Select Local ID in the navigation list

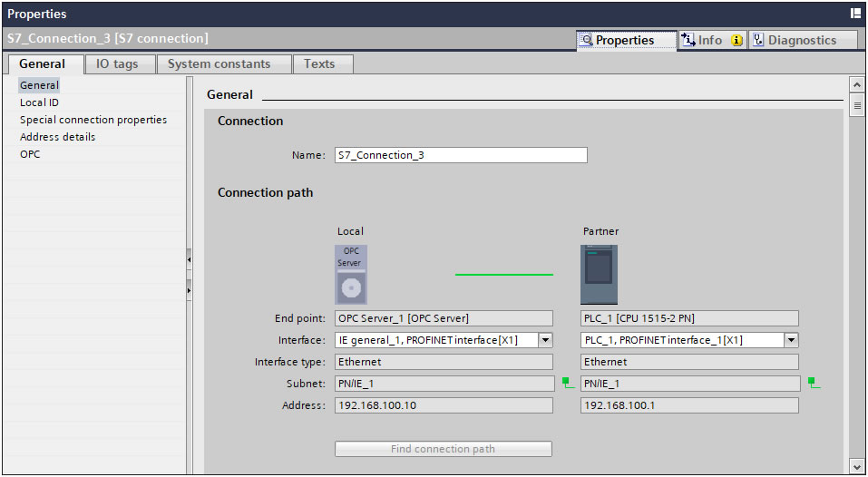click(39, 102)
